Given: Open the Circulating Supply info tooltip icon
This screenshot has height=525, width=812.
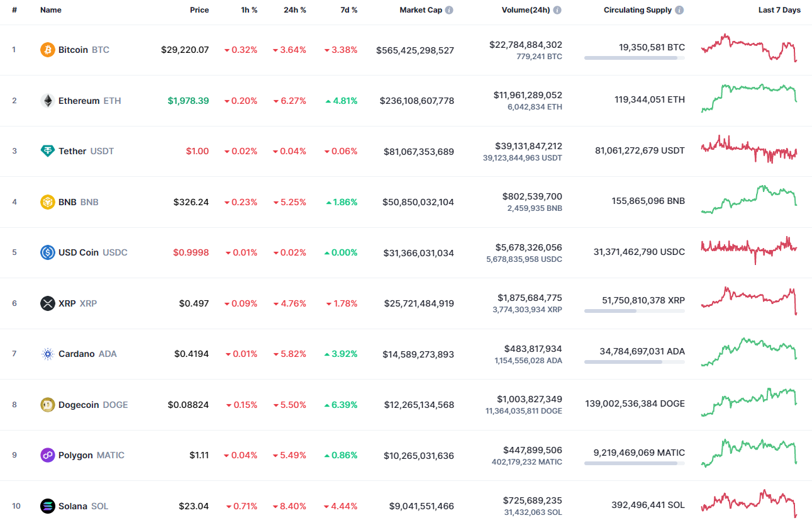Looking at the screenshot, I should click(x=679, y=9).
